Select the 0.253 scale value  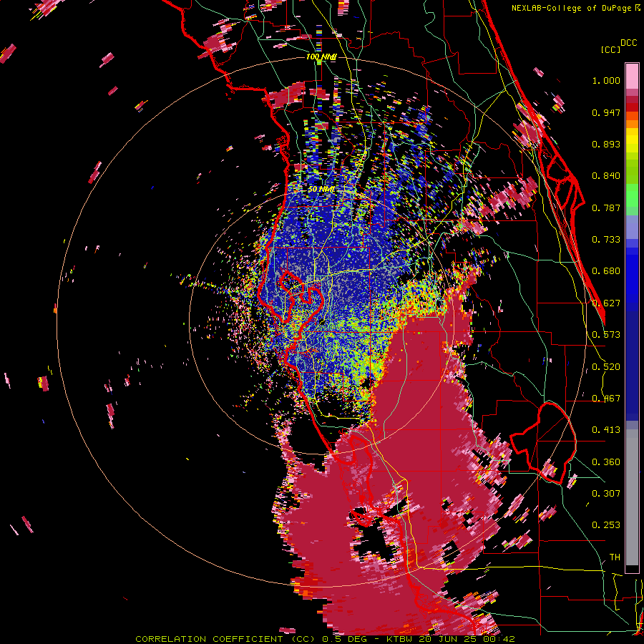coord(606,525)
